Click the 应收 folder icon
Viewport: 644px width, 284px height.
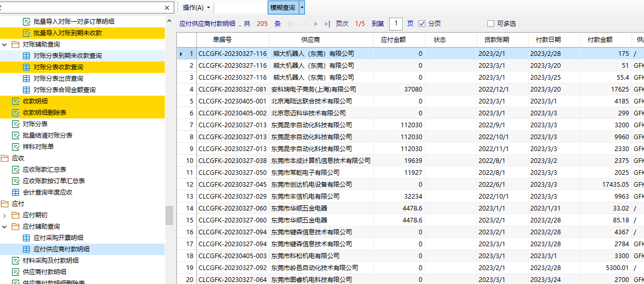pyautogui.click(x=5, y=158)
